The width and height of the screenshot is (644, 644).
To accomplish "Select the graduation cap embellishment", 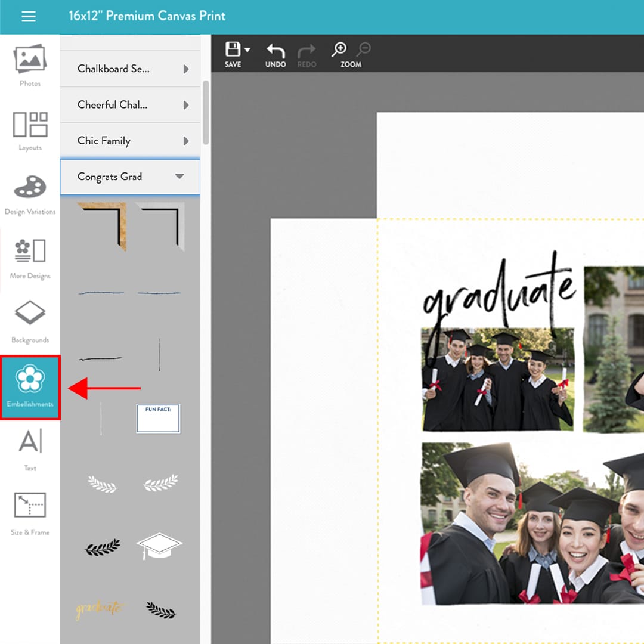I will [159, 546].
